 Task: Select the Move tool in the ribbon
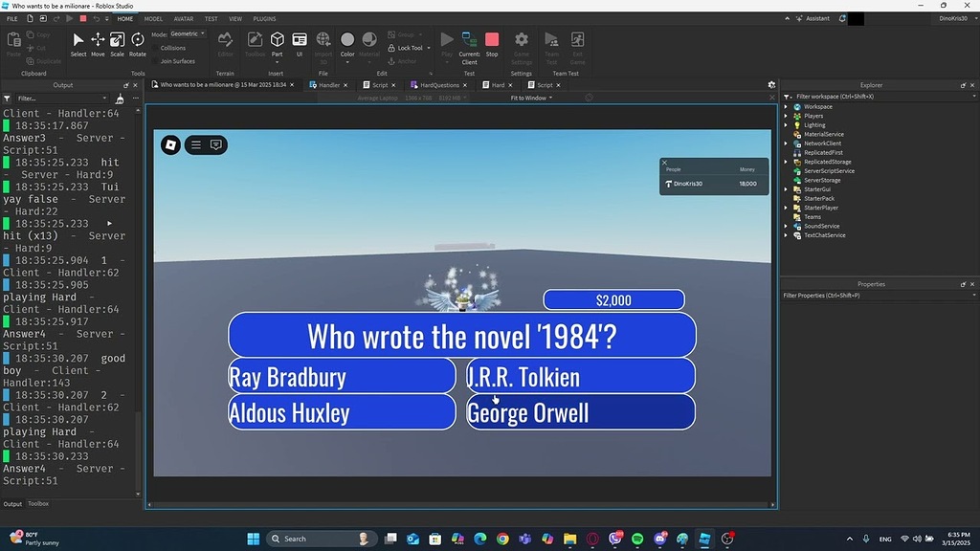coord(98,44)
